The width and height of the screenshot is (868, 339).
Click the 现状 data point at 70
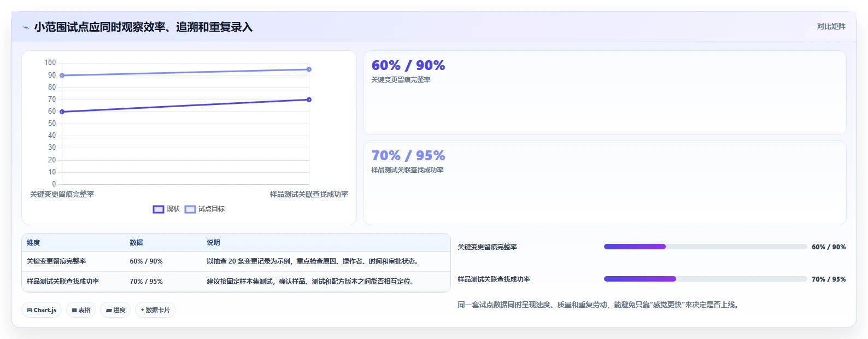coord(309,100)
